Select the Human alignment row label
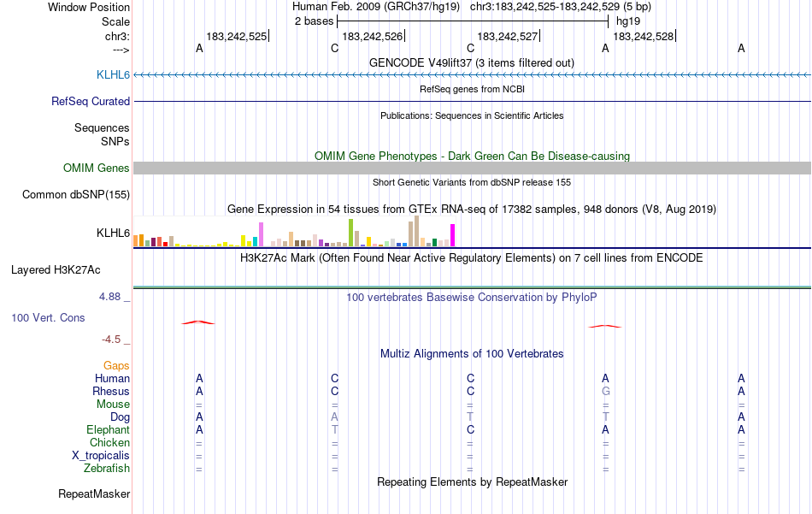812x514 pixels. click(112, 378)
